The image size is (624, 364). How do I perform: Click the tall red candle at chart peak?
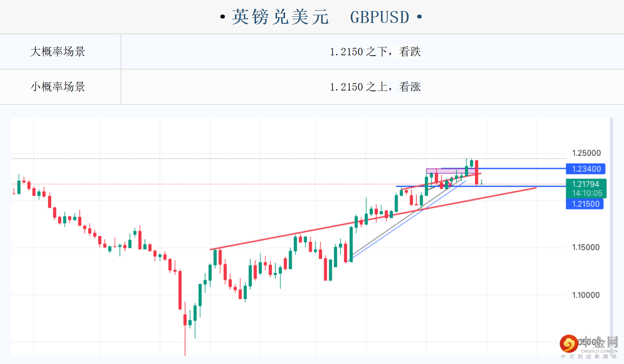pyautogui.click(x=476, y=172)
